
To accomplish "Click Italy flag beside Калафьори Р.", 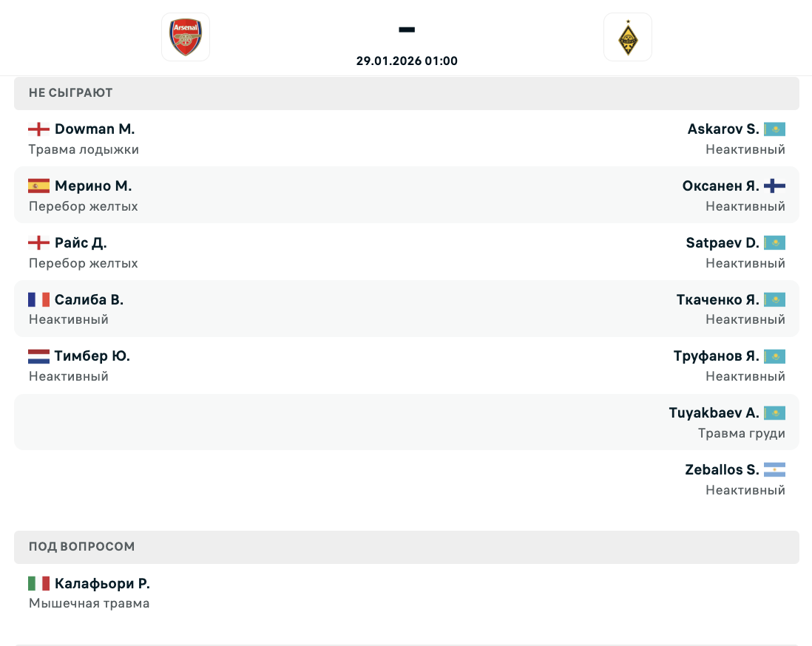I will [38, 584].
